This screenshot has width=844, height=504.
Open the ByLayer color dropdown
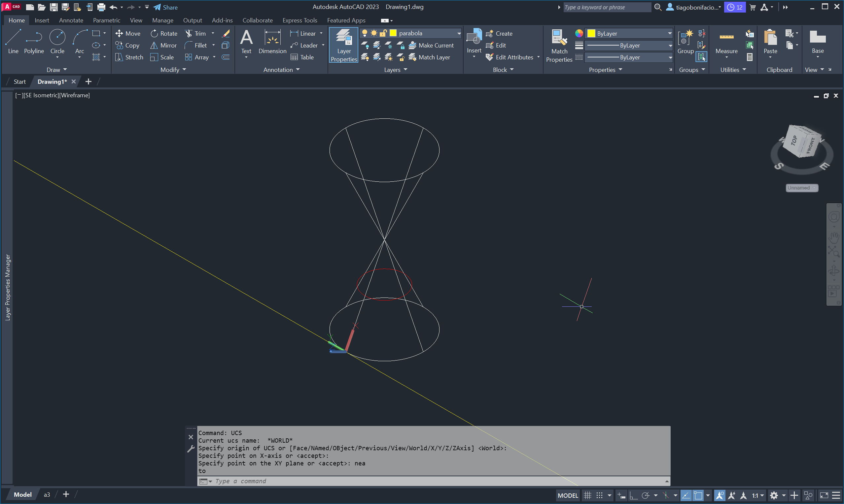[x=669, y=33]
